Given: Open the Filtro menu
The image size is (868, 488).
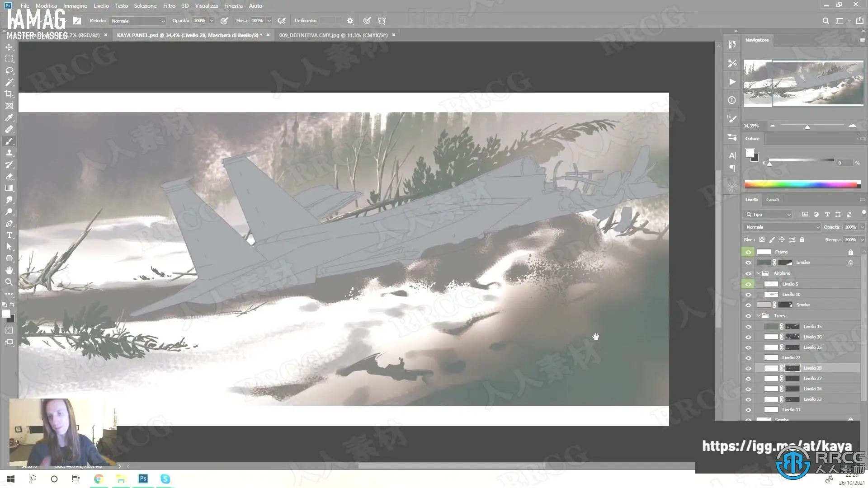Looking at the screenshot, I should pyautogui.click(x=169, y=6).
